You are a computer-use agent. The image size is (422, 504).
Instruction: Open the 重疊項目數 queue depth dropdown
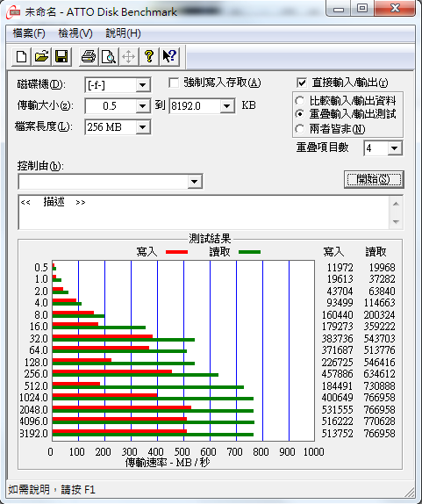[395, 148]
